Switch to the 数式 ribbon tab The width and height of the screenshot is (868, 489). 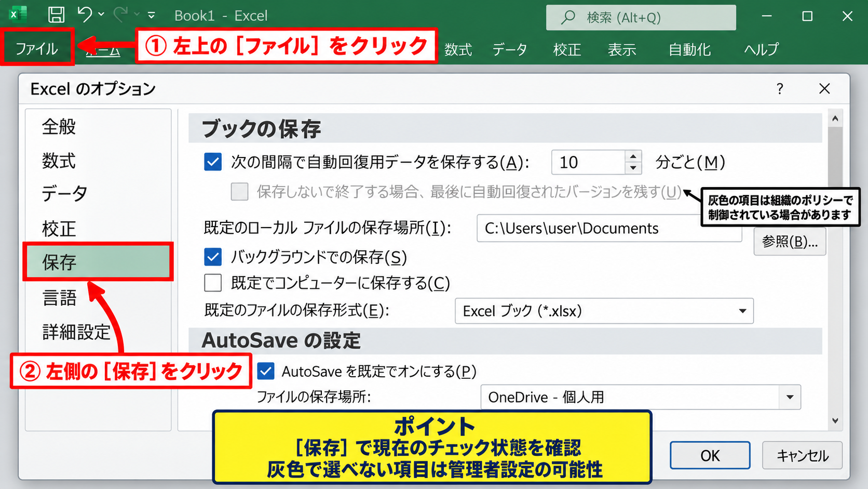[x=458, y=49]
